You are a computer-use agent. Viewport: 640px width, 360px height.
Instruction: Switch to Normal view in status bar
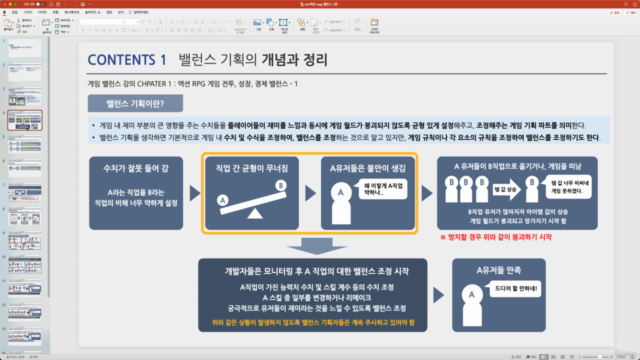544,357
